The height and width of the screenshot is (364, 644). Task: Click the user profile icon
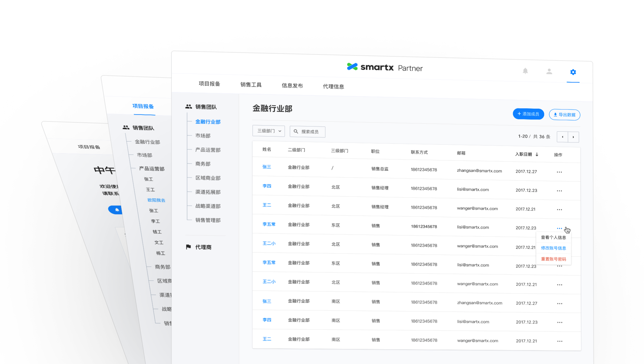click(549, 71)
